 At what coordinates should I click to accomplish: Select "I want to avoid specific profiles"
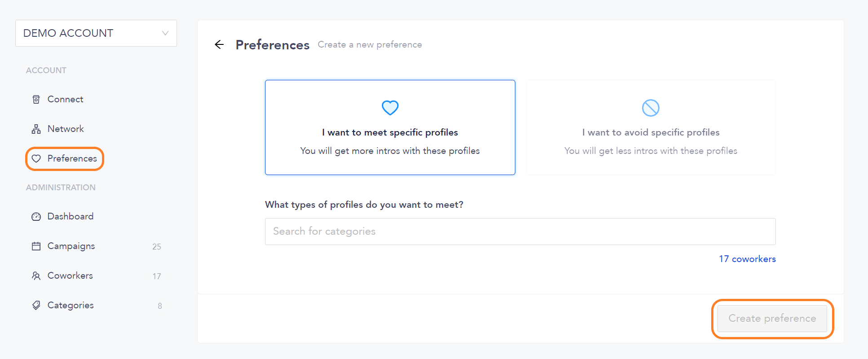point(651,127)
